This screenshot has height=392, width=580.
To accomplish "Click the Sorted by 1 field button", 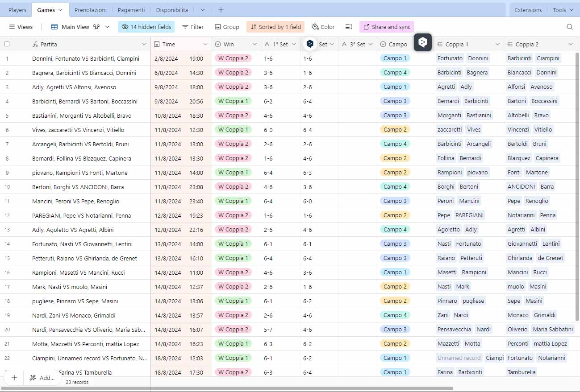I will 275,27.
